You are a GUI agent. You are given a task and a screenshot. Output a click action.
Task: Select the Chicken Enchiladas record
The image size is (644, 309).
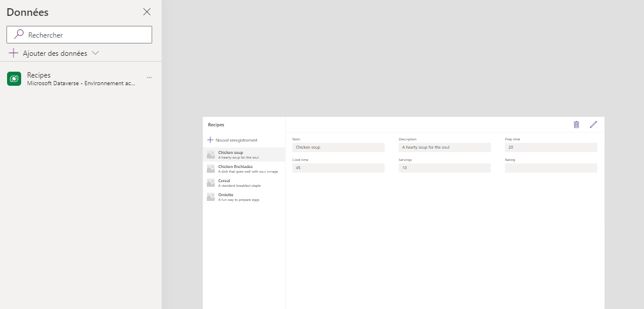pos(244,169)
